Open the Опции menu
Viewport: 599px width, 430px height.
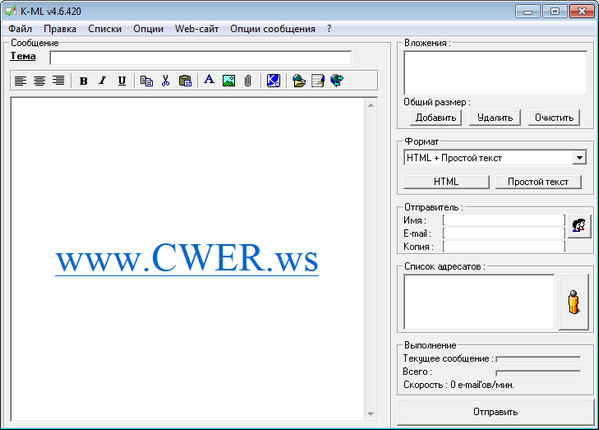148,29
